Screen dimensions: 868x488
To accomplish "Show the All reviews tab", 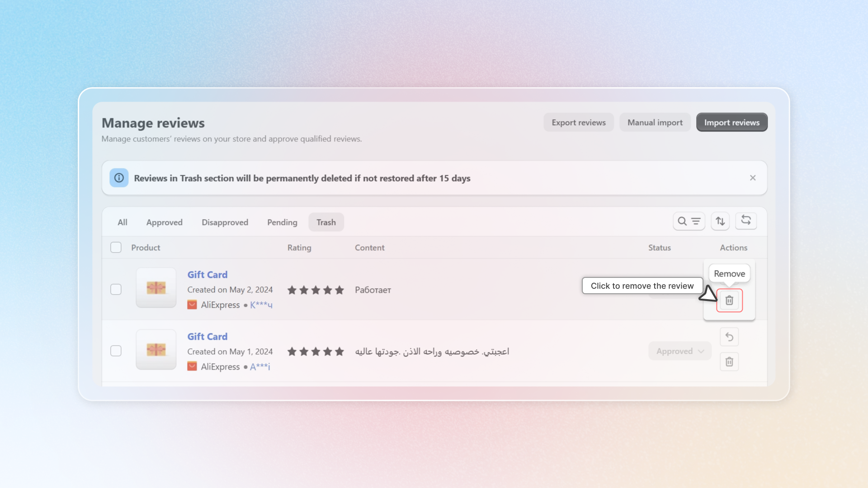I will pos(123,222).
